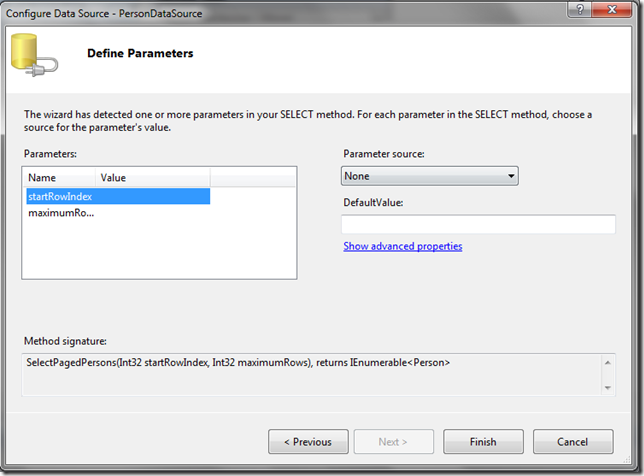Select the startRowIndex parameter row
Viewport: 644px width, 476px height.
[x=118, y=196]
